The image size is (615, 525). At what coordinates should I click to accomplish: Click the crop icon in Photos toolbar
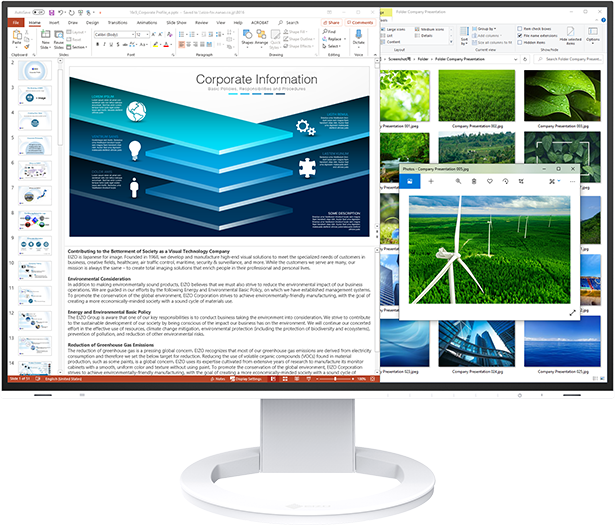coord(521,181)
